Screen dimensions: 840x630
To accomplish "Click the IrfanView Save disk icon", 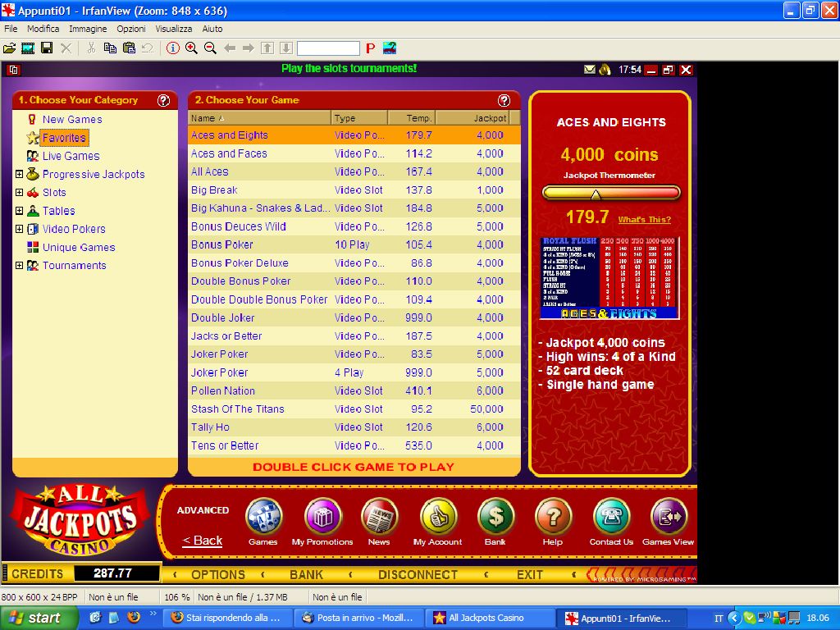I will coord(47,48).
